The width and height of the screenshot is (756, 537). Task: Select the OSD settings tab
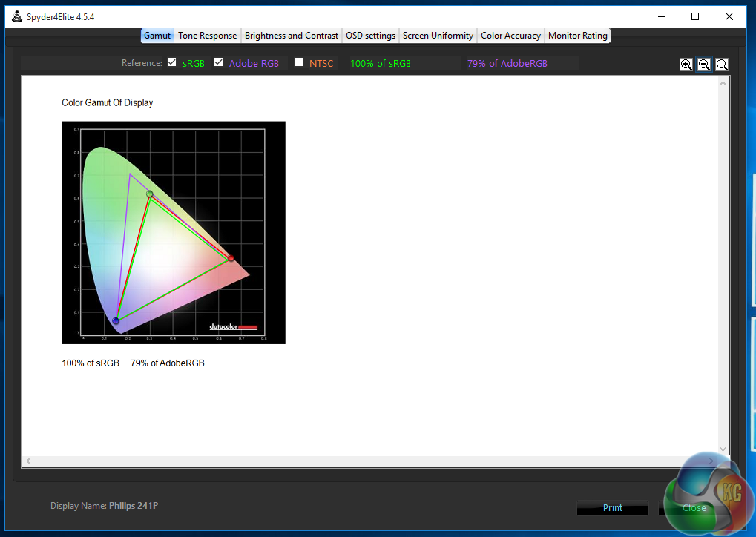(x=370, y=36)
